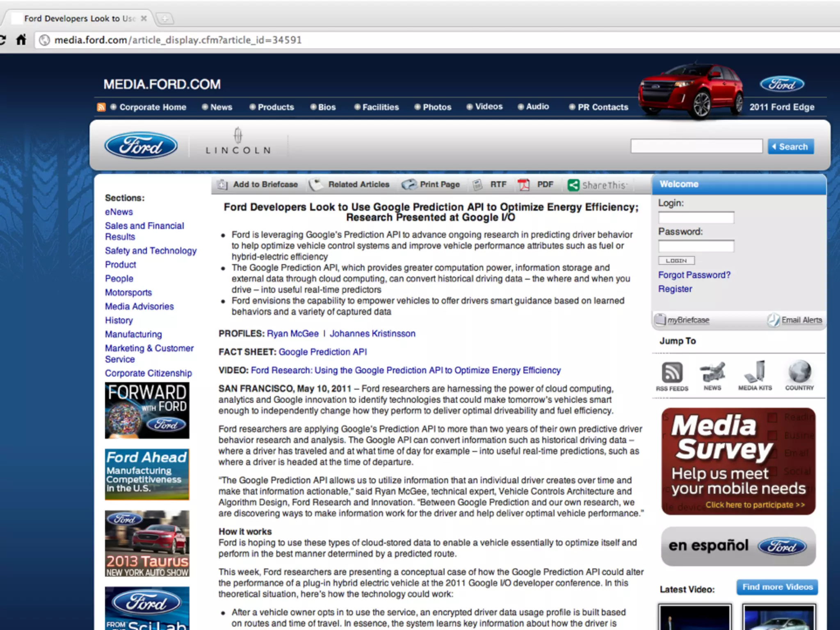Open Safety and Technology section
This screenshot has width=840, height=630.
151,251
